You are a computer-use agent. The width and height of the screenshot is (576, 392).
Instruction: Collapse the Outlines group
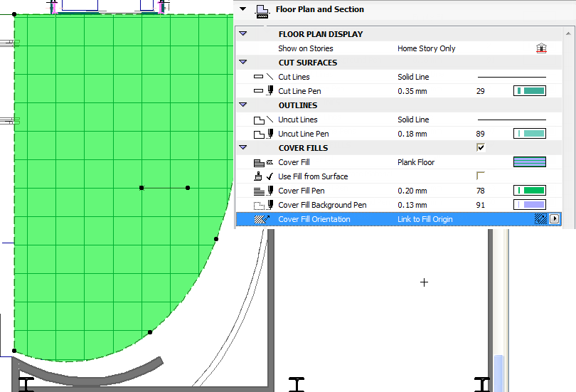pyautogui.click(x=243, y=105)
